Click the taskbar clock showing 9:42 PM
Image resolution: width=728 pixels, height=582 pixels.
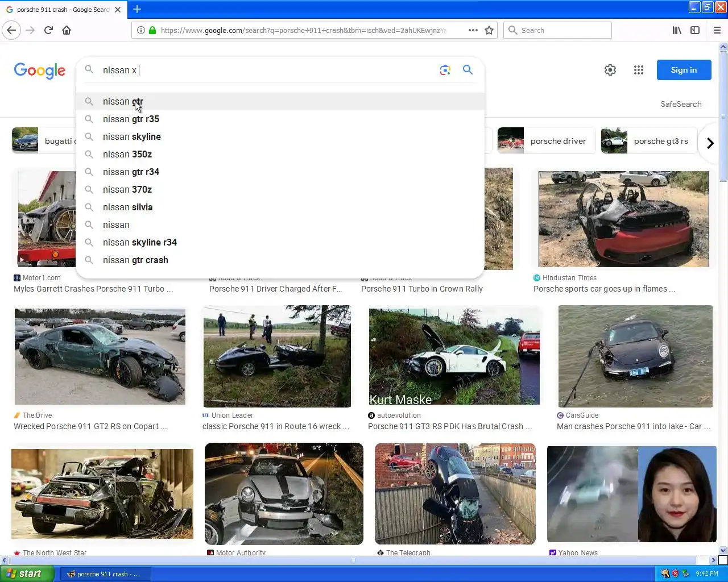(707, 574)
